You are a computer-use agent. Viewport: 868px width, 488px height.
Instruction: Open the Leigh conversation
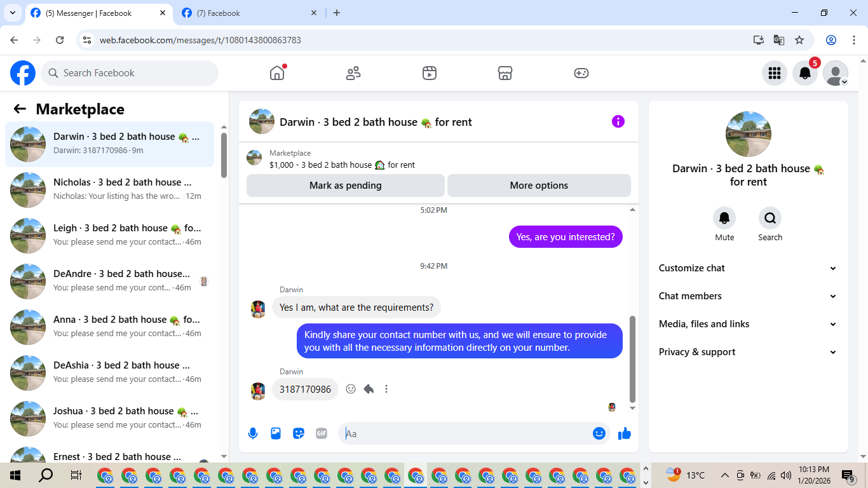(109, 236)
